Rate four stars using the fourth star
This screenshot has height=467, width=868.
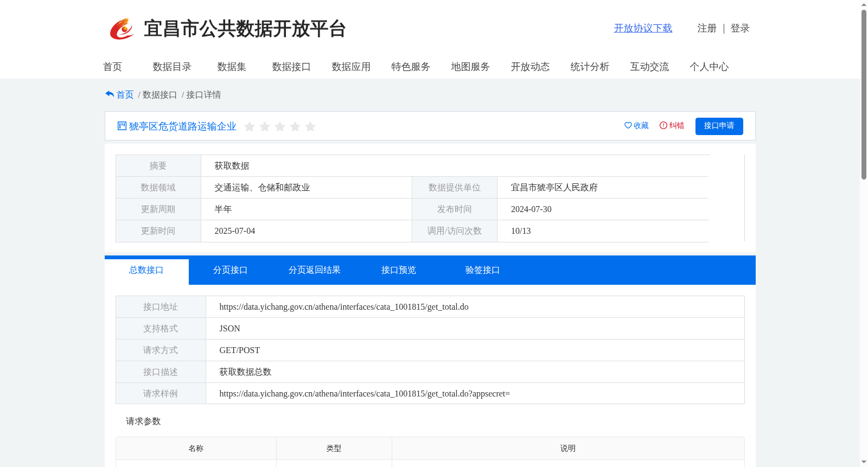[295, 126]
